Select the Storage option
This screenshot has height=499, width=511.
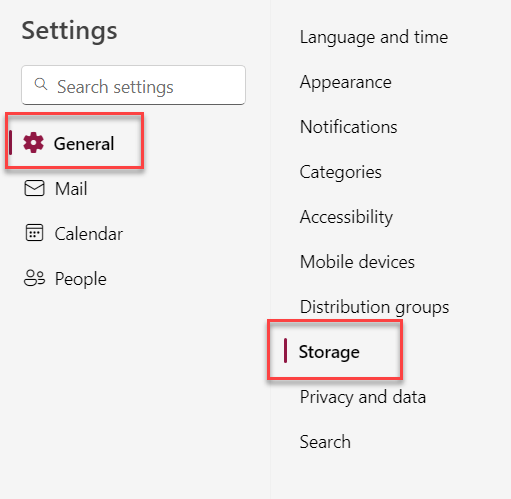click(x=329, y=352)
